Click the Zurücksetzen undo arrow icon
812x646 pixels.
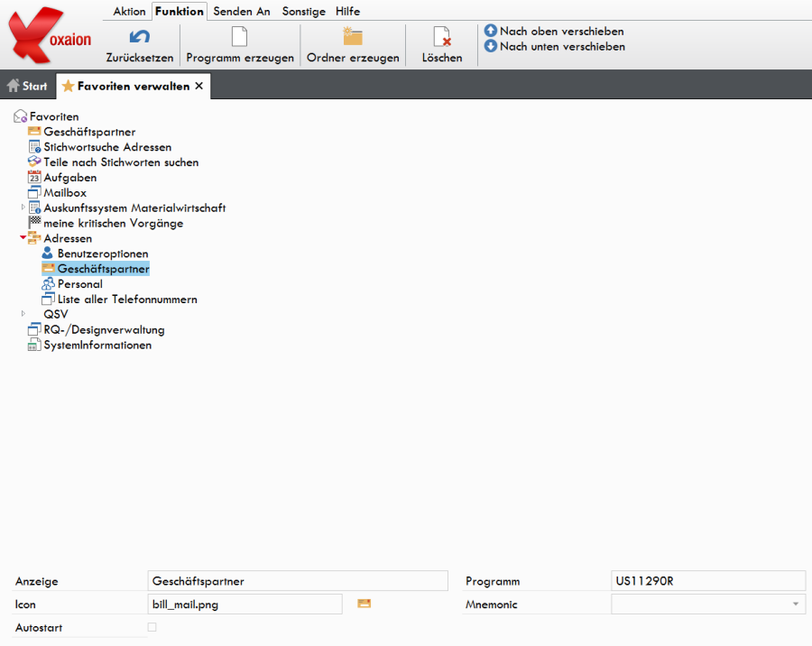click(139, 37)
